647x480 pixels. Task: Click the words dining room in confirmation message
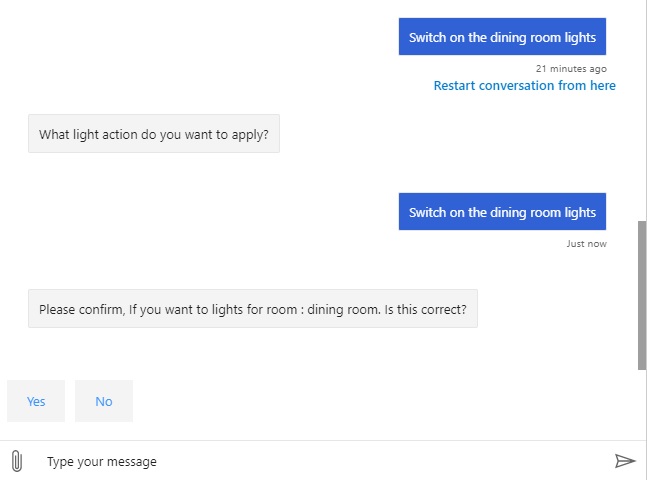click(343, 309)
